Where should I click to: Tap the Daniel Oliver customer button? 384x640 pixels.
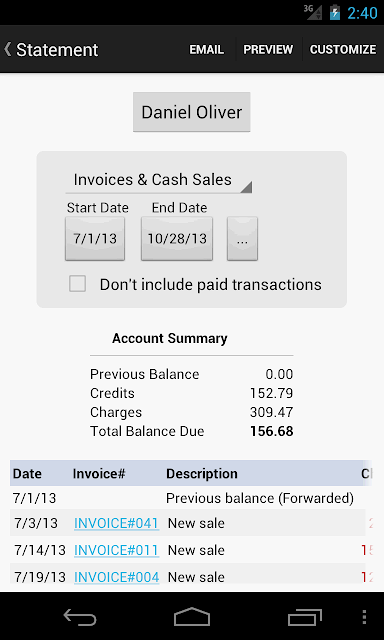pos(191,112)
